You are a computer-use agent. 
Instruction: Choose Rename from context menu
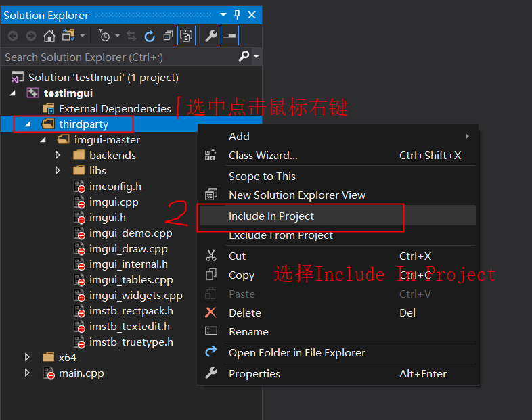click(338, 331)
